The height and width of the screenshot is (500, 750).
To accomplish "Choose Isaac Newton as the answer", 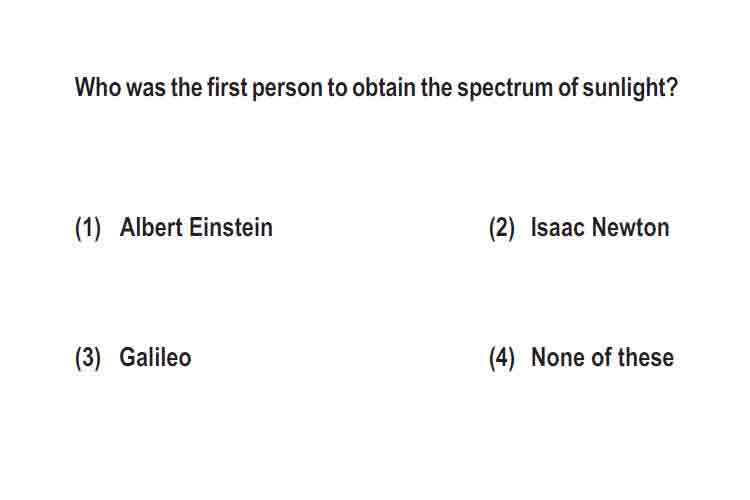I will tap(600, 227).
